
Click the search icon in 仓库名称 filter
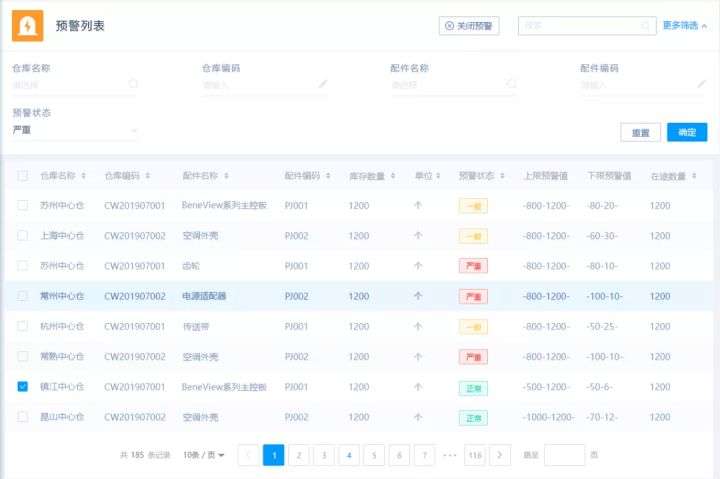click(x=133, y=85)
